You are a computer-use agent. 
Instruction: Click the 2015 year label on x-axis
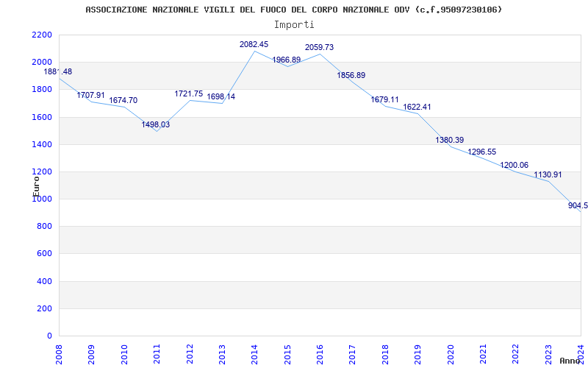click(x=287, y=354)
